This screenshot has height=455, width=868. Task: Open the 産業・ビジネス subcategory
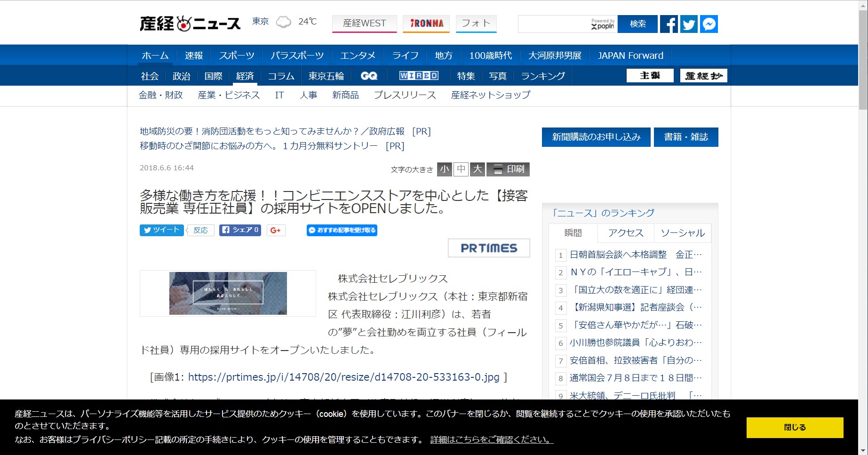(229, 95)
